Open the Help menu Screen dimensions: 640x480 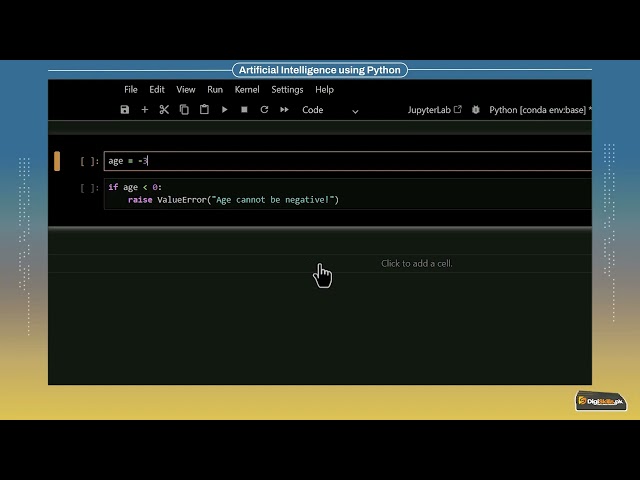point(324,89)
